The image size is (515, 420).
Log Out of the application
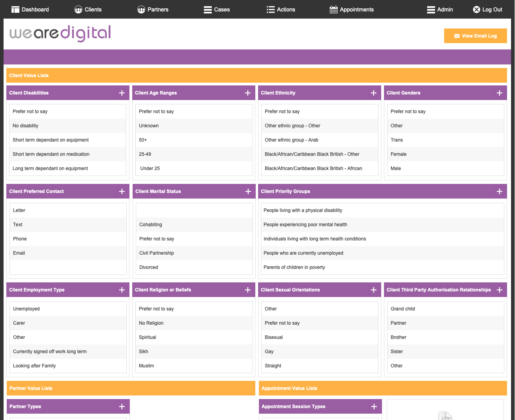point(488,9)
